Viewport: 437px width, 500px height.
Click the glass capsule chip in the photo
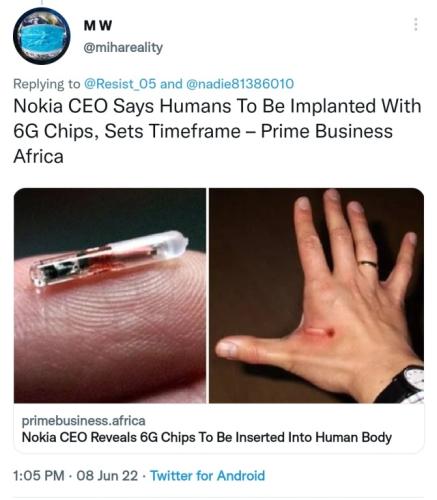click(109, 258)
